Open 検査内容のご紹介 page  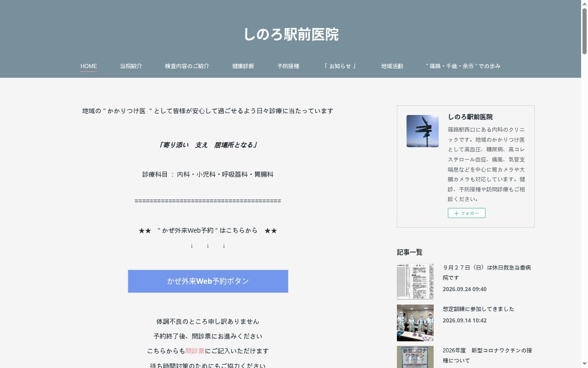[x=187, y=66]
